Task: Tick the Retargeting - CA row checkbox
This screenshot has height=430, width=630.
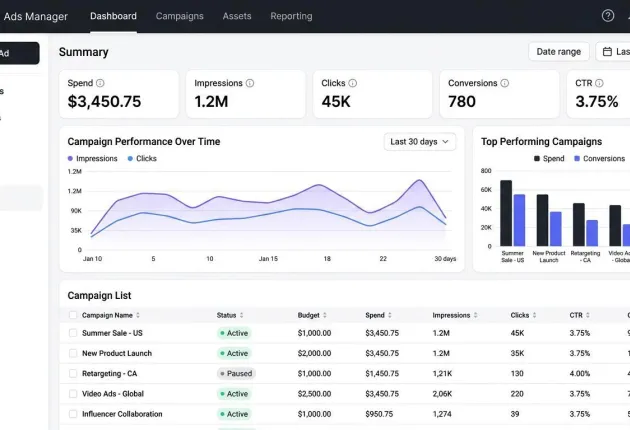Action: pyautogui.click(x=73, y=373)
